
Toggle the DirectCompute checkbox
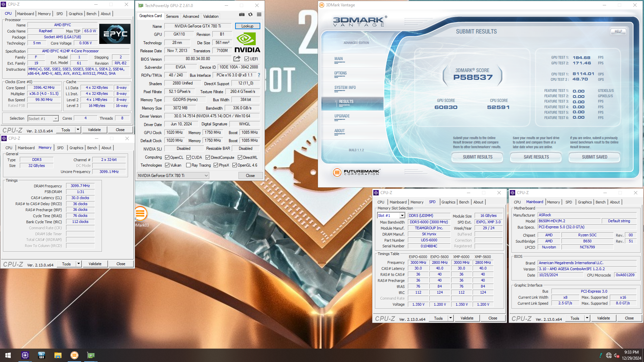208,158
